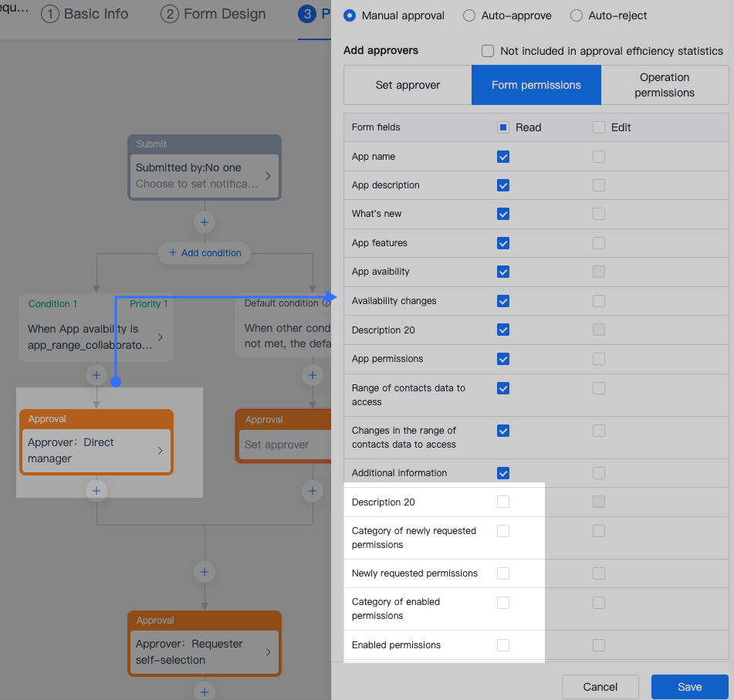Click the plus icon under the Default condition branch
This screenshot has width=734, height=700.
click(312, 375)
